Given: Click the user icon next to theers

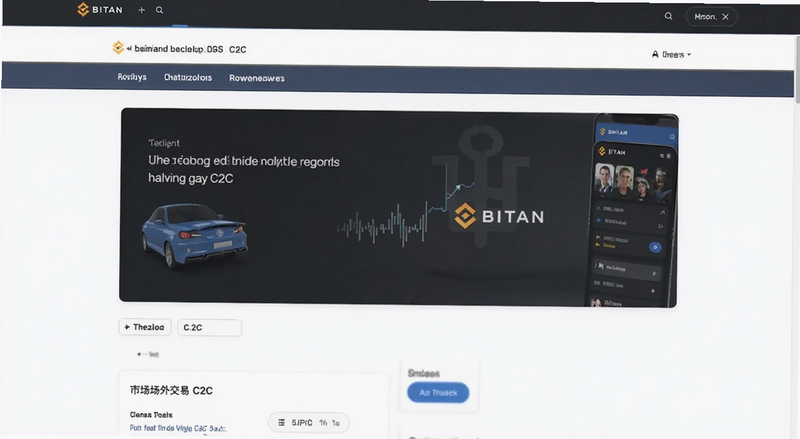Looking at the screenshot, I should pos(655,54).
